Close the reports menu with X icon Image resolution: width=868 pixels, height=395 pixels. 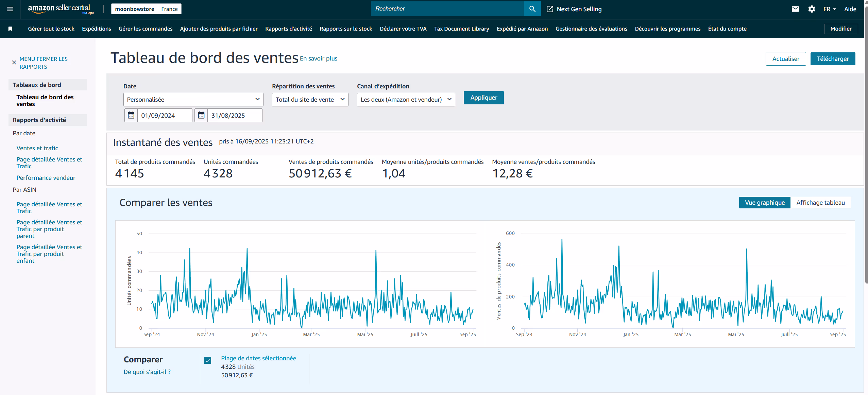pyautogui.click(x=14, y=63)
